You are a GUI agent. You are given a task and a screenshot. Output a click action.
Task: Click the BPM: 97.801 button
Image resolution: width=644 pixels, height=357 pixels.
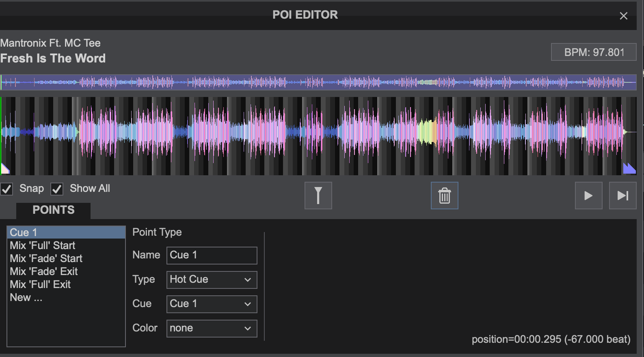593,52
